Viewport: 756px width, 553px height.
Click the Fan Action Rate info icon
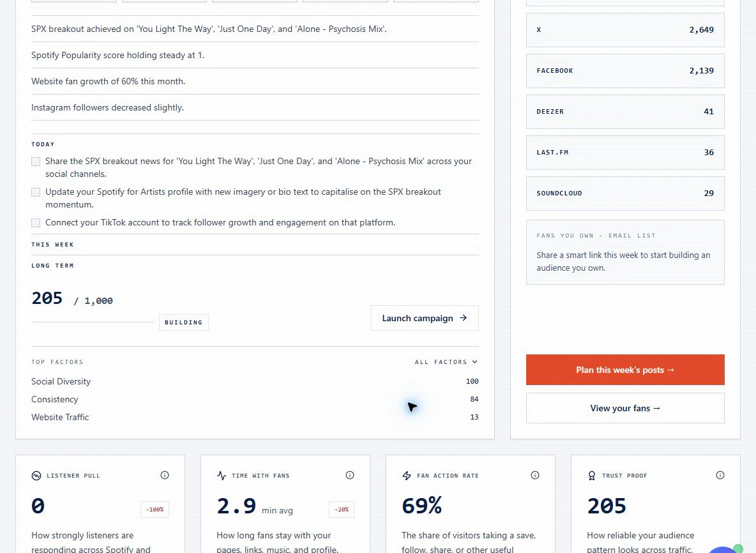[534, 475]
